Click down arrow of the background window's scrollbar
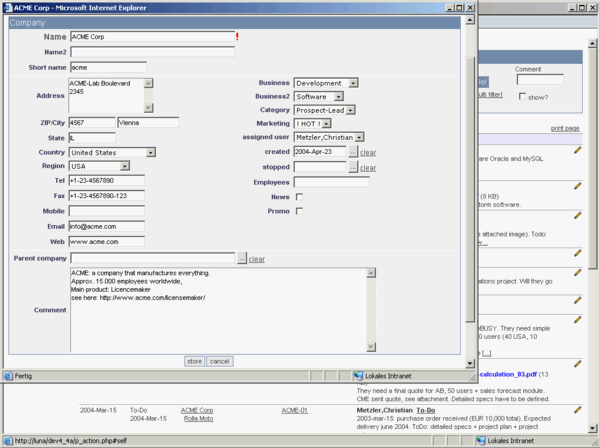Image resolution: width=600 pixels, height=448 pixels. coord(592,428)
